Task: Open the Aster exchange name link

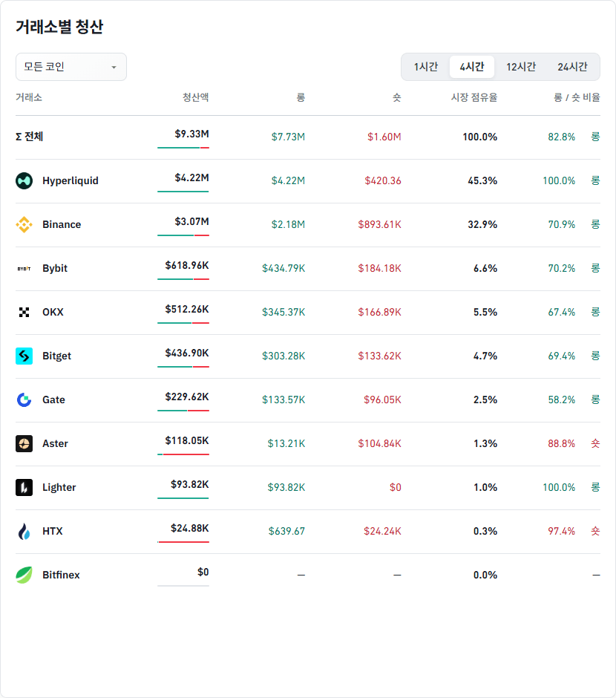Action: pyautogui.click(x=55, y=444)
